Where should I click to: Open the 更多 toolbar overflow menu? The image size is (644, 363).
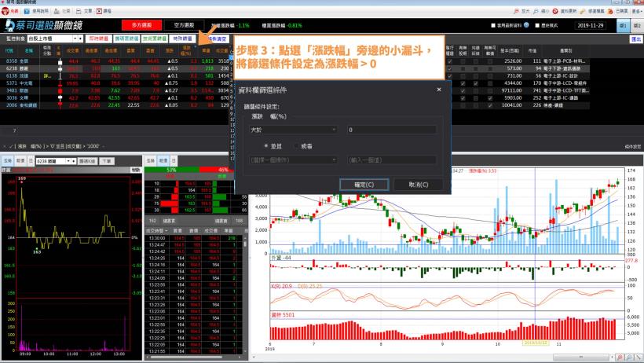pos(637,11)
